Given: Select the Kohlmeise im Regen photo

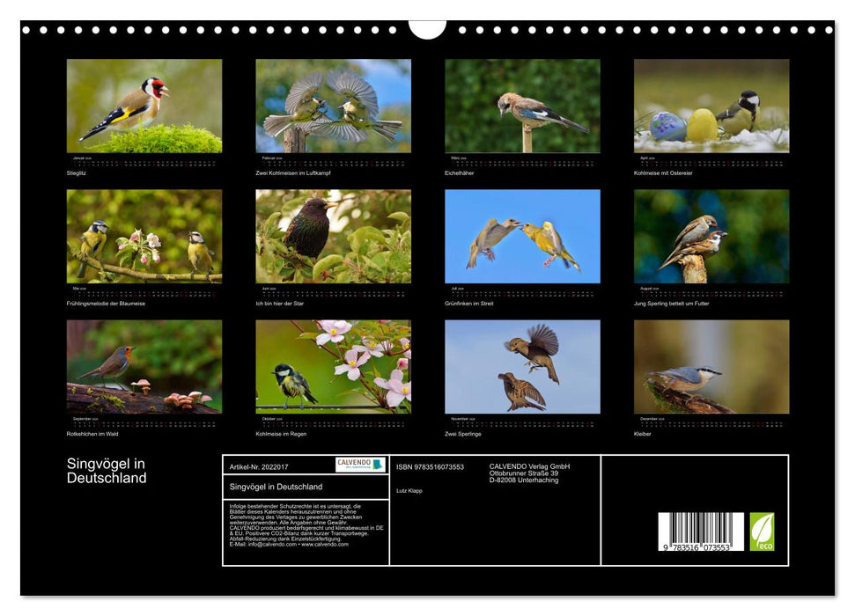Looking at the screenshot, I should [333, 367].
